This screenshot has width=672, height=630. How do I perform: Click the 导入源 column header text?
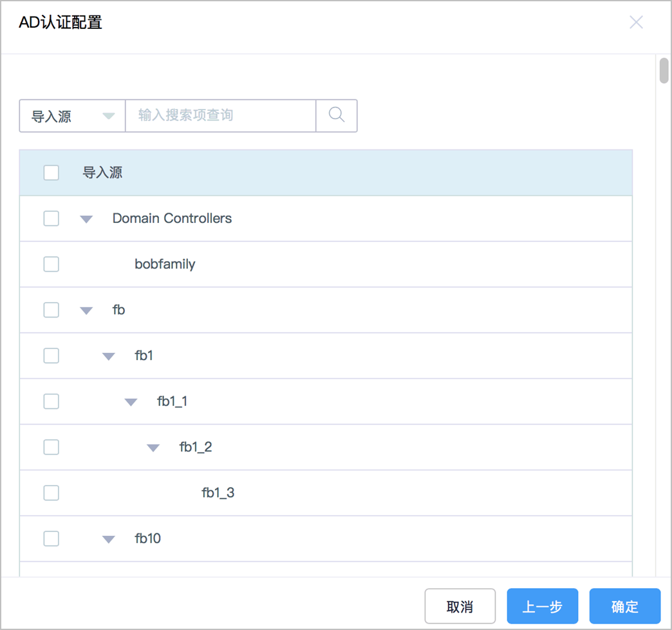[x=102, y=173]
